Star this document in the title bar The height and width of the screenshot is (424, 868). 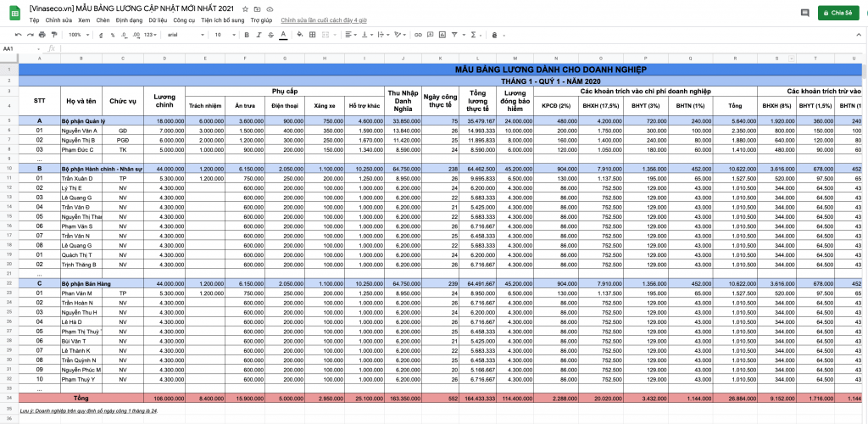point(245,8)
